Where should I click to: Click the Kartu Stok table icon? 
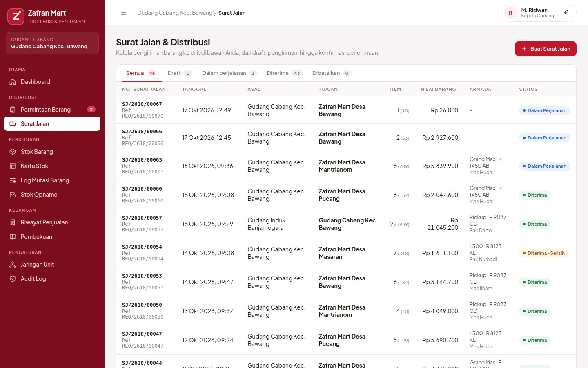coord(13,166)
